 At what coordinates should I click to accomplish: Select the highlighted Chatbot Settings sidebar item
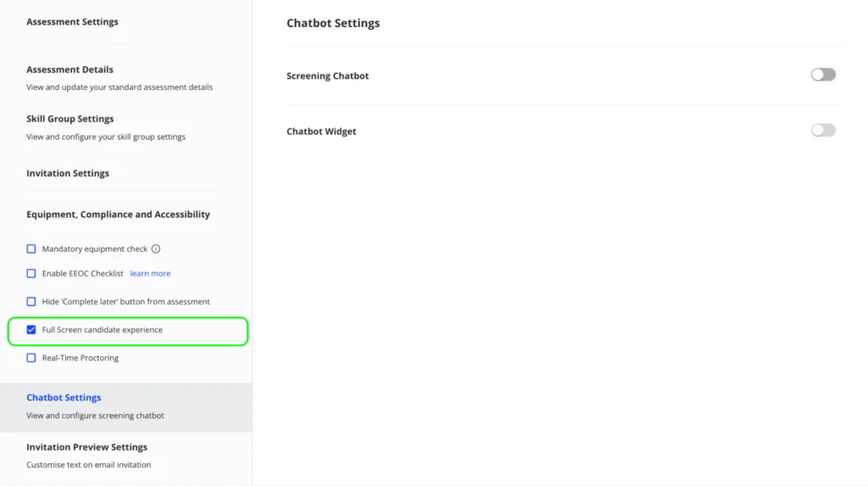click(x=64, y=398)
